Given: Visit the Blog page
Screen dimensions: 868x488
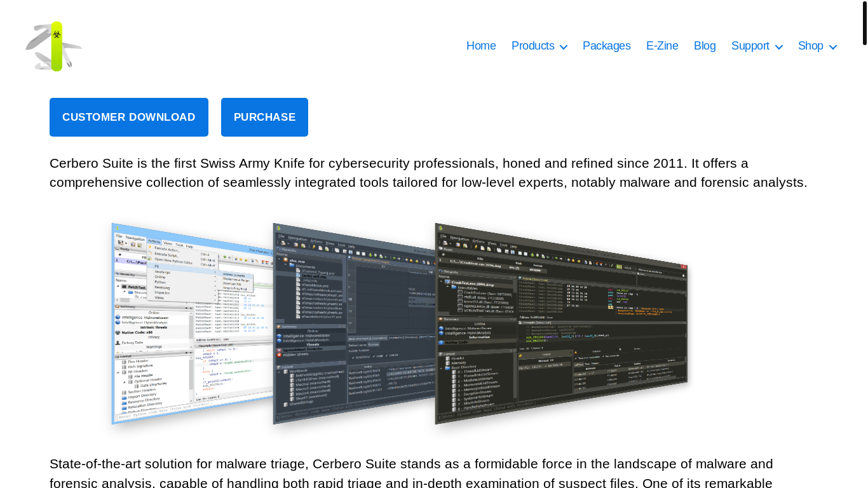Looking at the screenshot, I should pyautogui.click(x=705, y=46).
